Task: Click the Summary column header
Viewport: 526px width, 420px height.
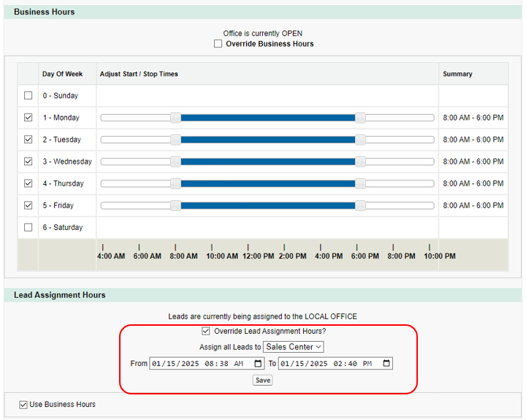Action: (457, 74)
